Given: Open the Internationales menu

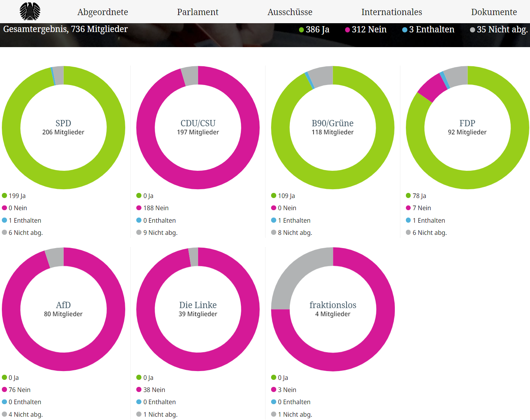Looking at the screenshot, I should click(x=392, y=12).
